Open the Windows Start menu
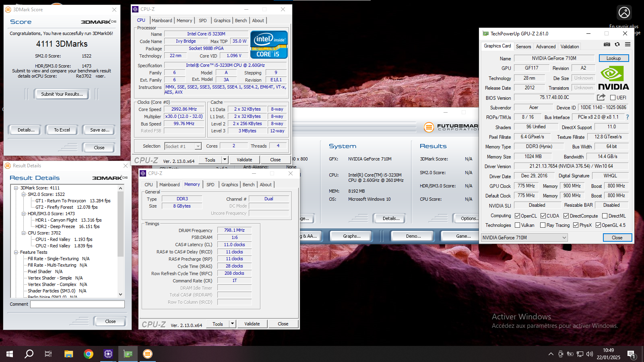The height and width of the screenshot is (362, 644). pyautogui.click(x=10, y=354)
